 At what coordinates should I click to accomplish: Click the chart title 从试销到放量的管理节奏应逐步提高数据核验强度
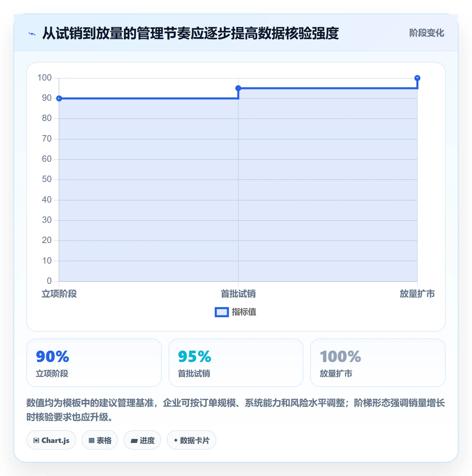click(190, 33)
